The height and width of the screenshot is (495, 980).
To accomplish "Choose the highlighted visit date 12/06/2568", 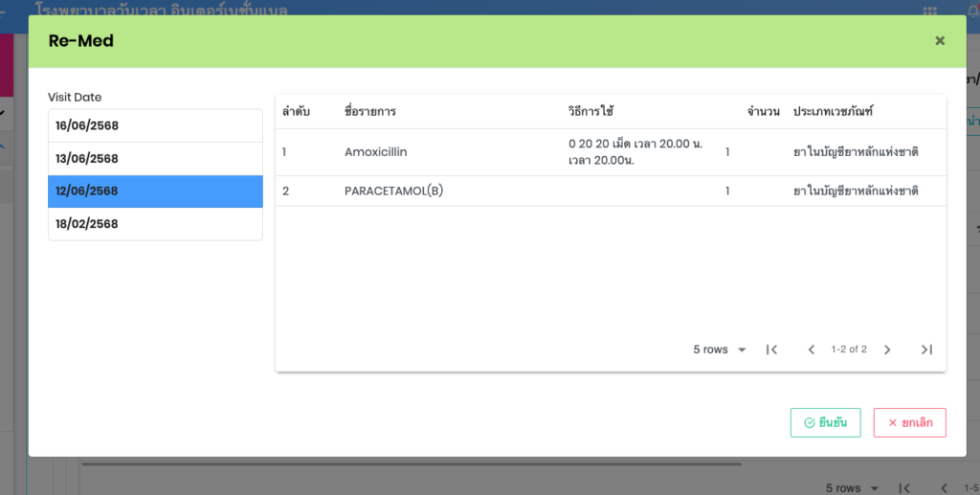I will pyautogui.click(x=155, y=191).
